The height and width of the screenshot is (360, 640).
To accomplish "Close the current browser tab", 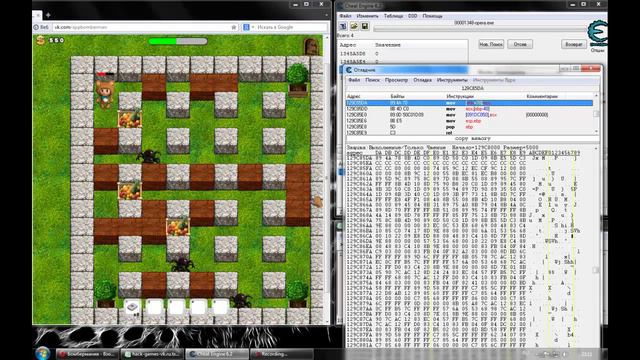I will 38,15.
